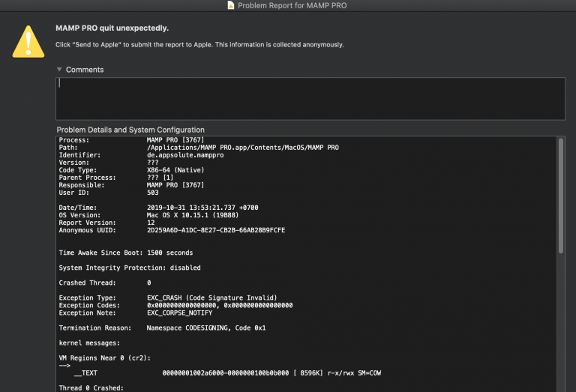The image size is (576, 392).
Task: Click the __TEXT VM region line
Action: pos(227,373)
